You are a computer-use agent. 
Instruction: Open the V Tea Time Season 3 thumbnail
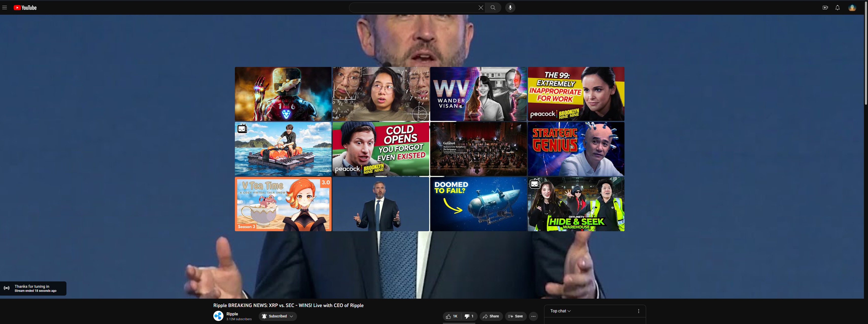click(x=283, y=204)
